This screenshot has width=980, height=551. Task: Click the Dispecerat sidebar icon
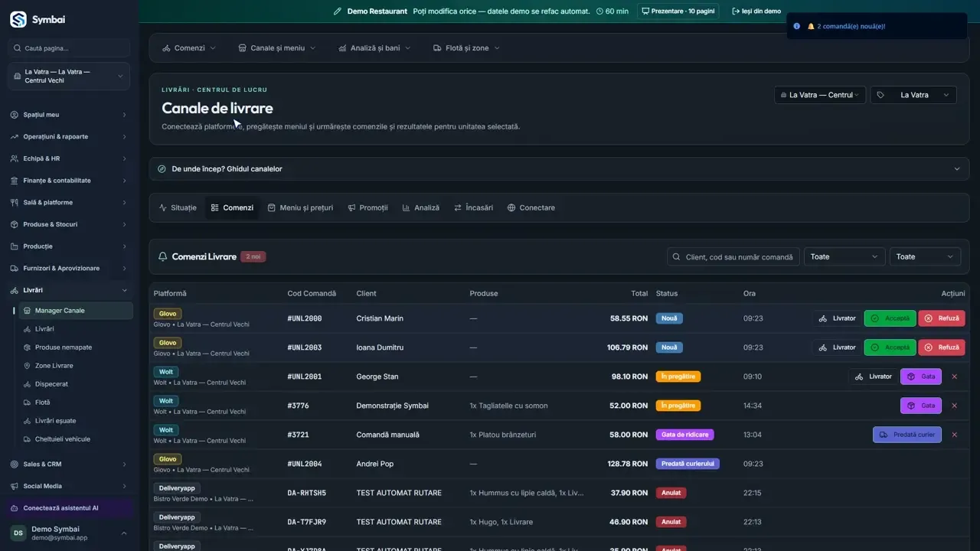pyautogui.click(x=27, y=384)
